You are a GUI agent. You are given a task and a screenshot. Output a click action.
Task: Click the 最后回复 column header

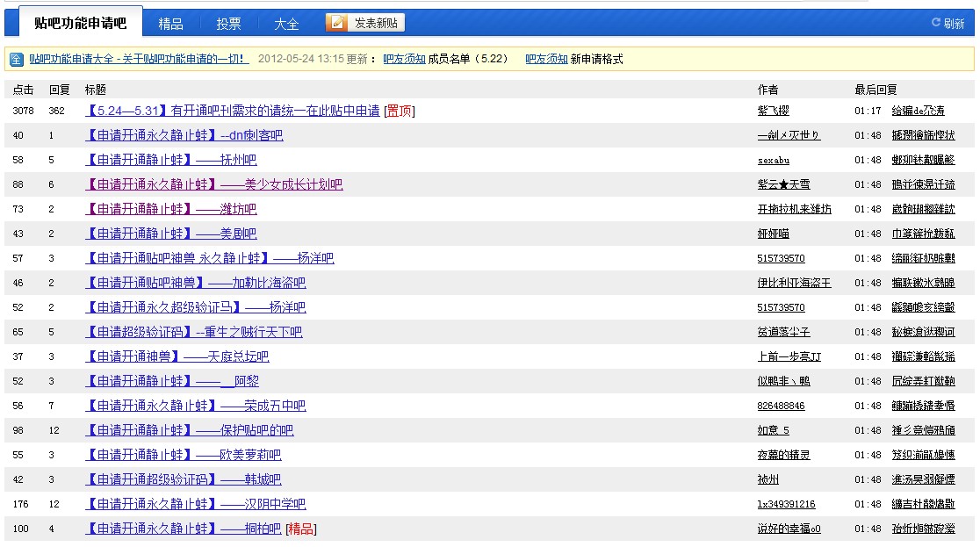point(876,90)
